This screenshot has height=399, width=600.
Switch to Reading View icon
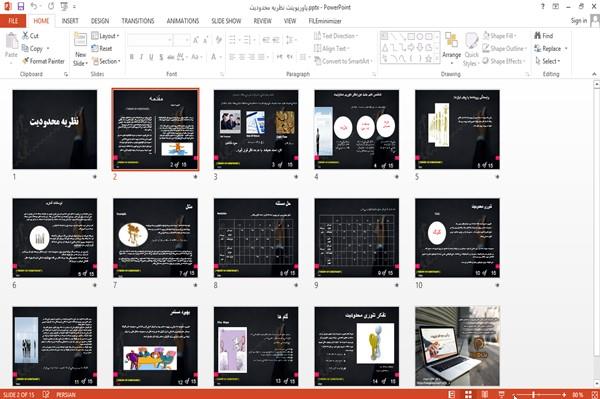484,394
